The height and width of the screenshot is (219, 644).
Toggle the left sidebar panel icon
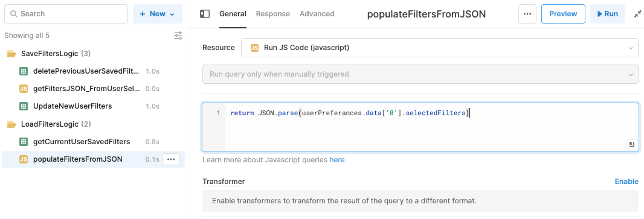tap(205, 14)
